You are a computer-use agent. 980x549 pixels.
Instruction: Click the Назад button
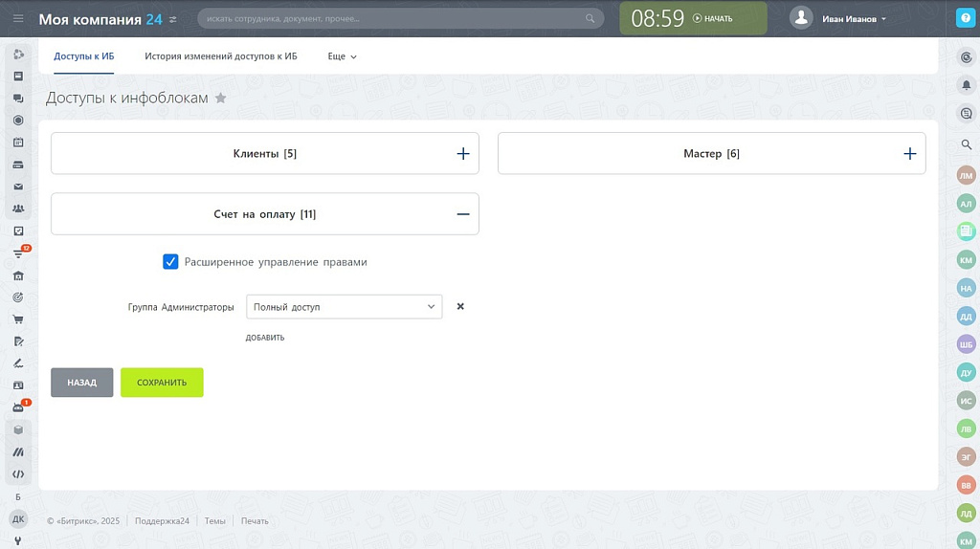click(x=81, y=383)
